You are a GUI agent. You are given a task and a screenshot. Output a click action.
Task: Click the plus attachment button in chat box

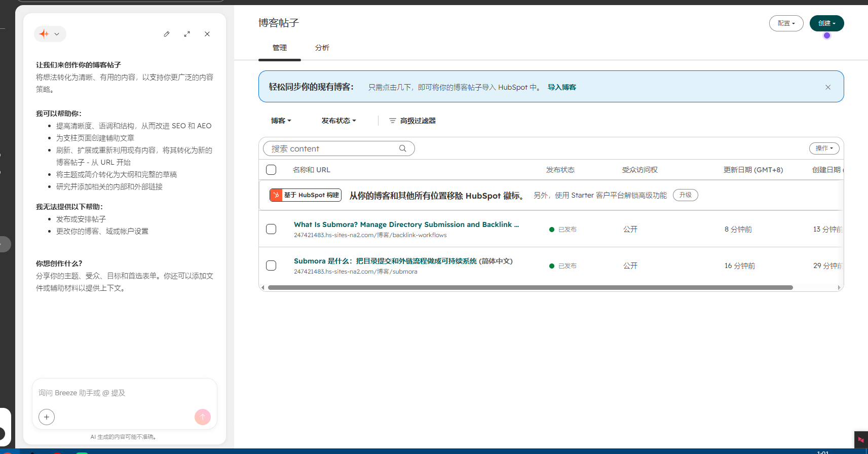pyautogui.click(x=47, y=417)
